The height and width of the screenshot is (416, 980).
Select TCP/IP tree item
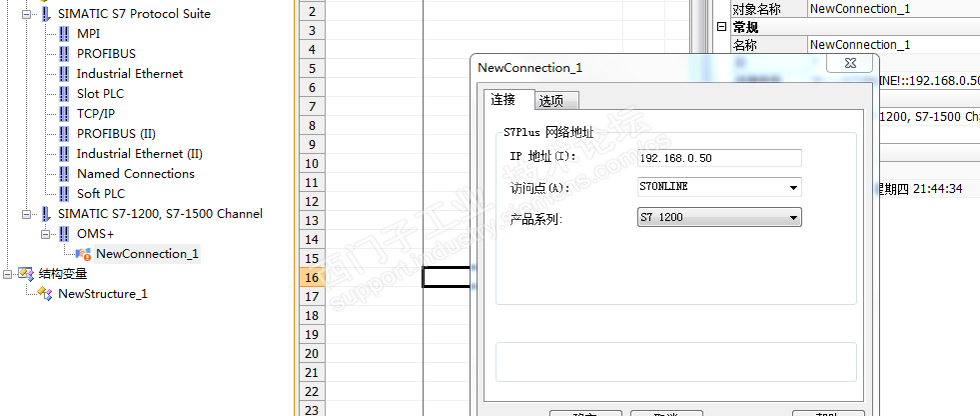point(96,114)
